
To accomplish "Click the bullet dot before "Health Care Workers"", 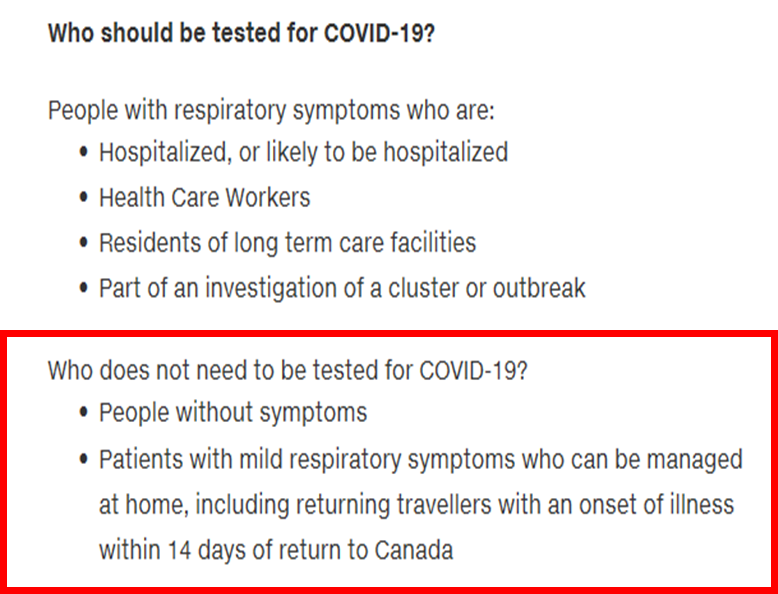I will click(x=84, y=198).
